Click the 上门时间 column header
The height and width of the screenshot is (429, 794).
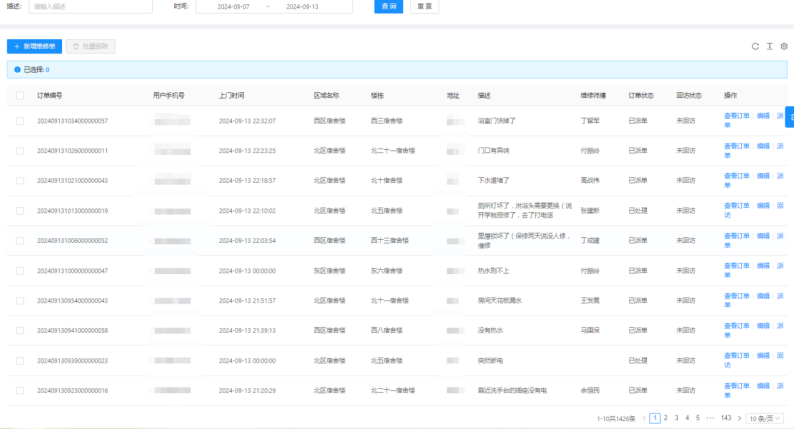click(x=231, y=96)
